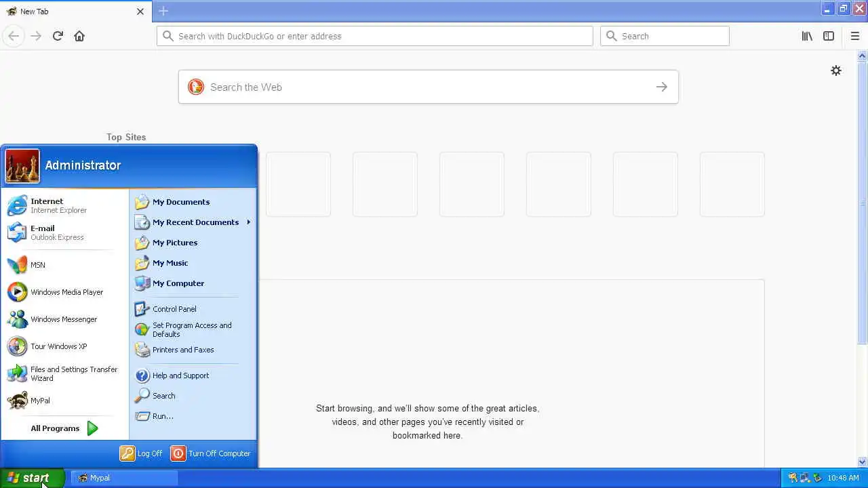Open a new tab with plus button

[x=163, y=11]
